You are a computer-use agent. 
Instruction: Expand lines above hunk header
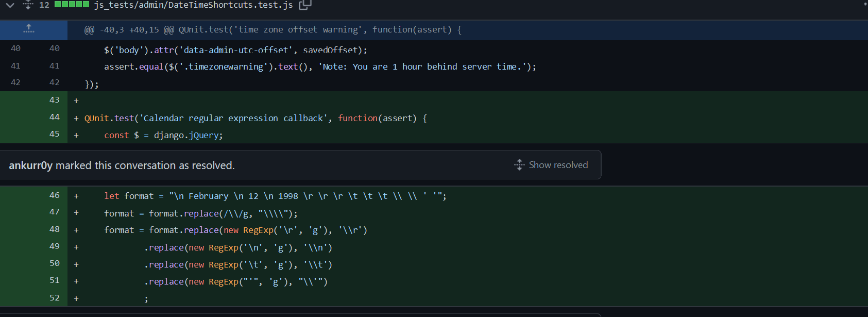pos(29,29)
